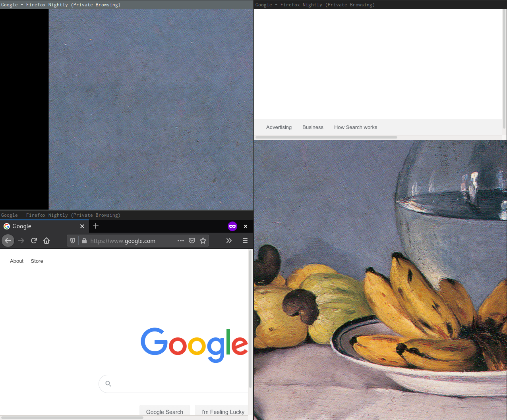The height and width of the screenshot is (420, 507).
Task: Open the About link on Google homepage
Action: (x=16, y=261)
